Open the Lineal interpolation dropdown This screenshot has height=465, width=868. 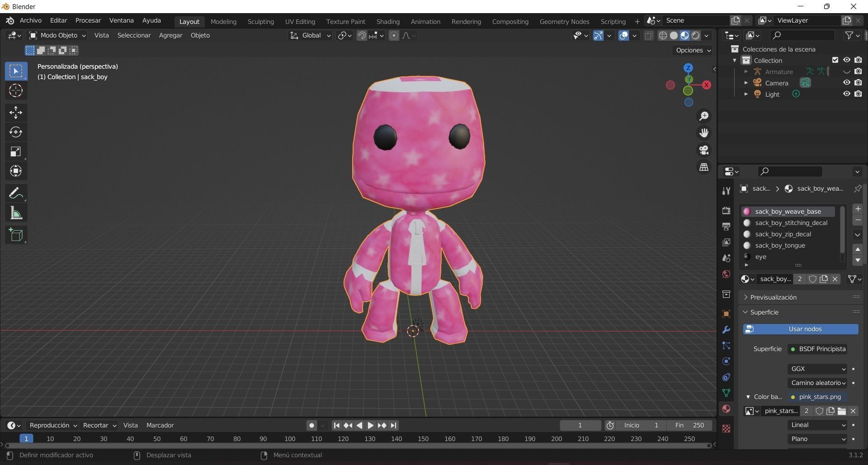[817, 425]
